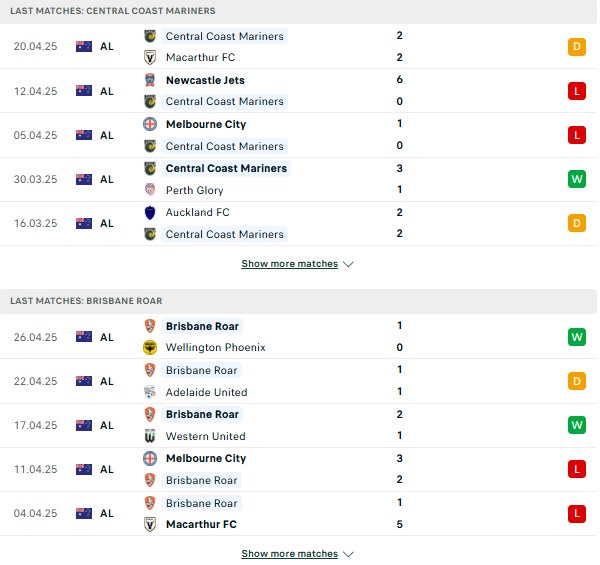Click the L result badge for the 05.04.25 match

(x=577, y=135)
